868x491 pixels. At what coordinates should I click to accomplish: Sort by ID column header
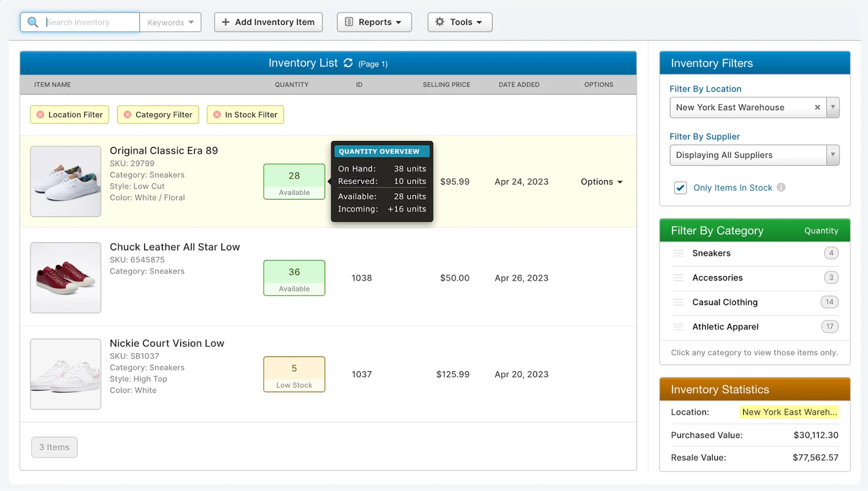pyautogui.click(x=359, y=85)
